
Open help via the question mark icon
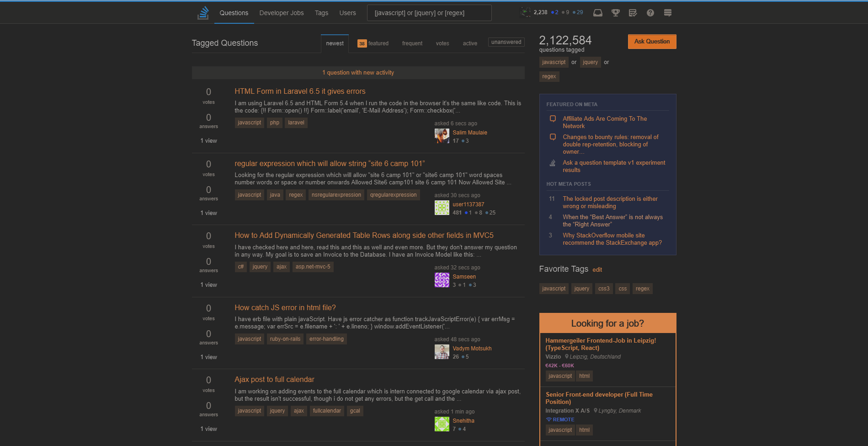click(x=650, y=13)
